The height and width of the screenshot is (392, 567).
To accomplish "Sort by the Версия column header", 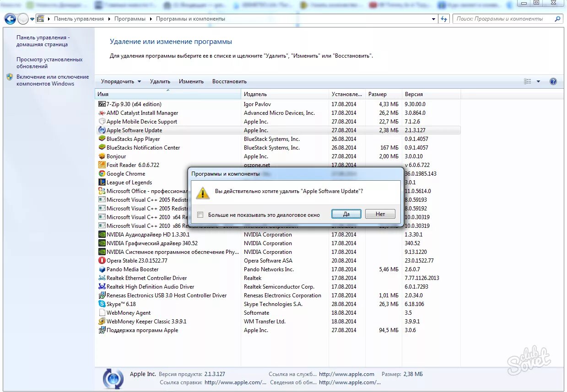I will tap(431, 94).
